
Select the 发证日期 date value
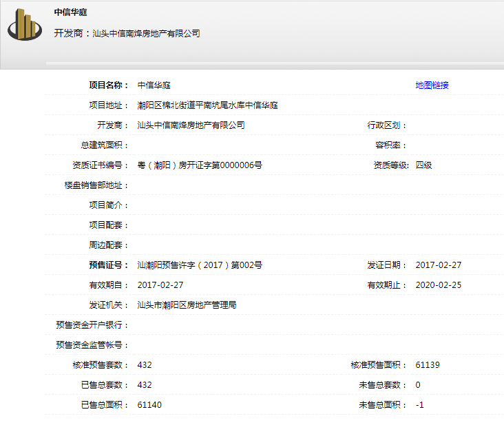click(x=439, y=265)
